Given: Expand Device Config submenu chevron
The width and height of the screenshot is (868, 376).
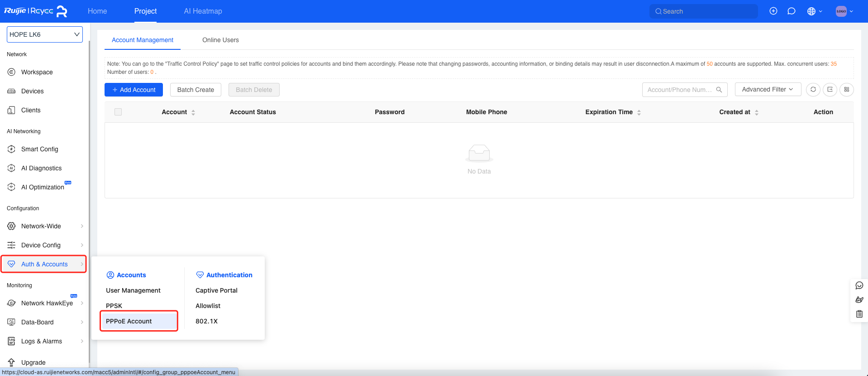Looking at the screenshot, I should click(x=82, y=245).
